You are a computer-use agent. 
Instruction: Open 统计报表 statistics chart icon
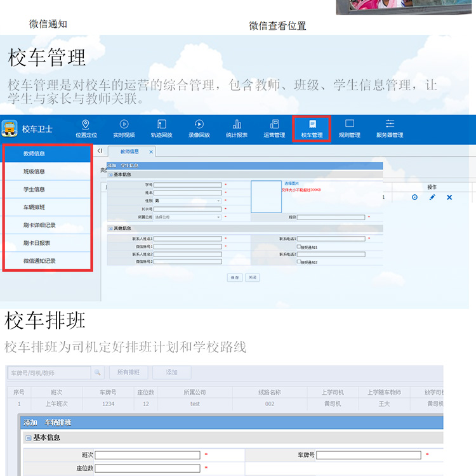[x=237, y=125]
